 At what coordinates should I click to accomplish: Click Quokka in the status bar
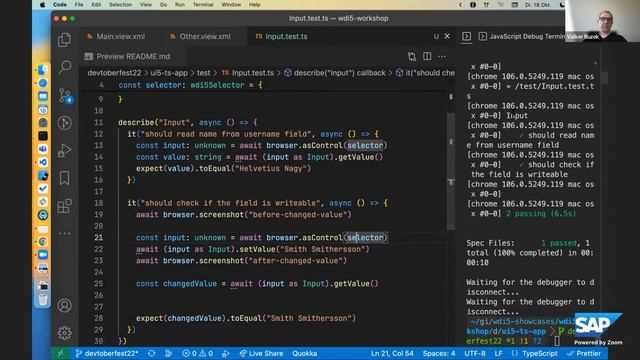pos(304,353)
